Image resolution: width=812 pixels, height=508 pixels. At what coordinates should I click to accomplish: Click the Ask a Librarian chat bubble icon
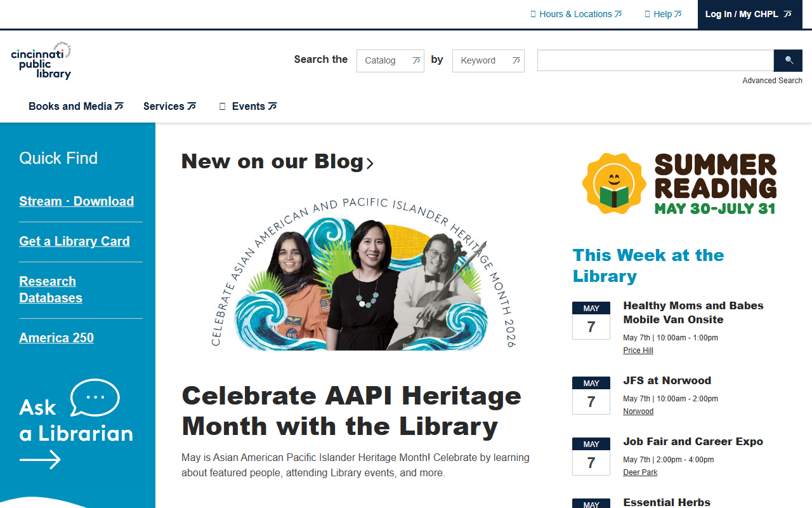(95, 398)
